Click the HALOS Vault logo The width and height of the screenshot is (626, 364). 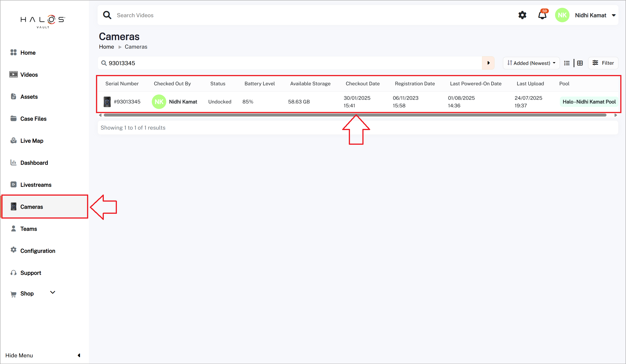coord(43,22)
